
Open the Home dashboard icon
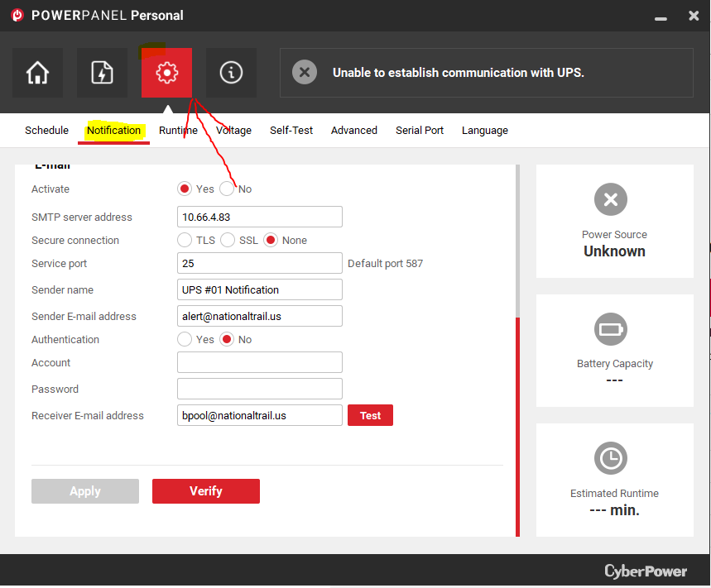[37, 73]
